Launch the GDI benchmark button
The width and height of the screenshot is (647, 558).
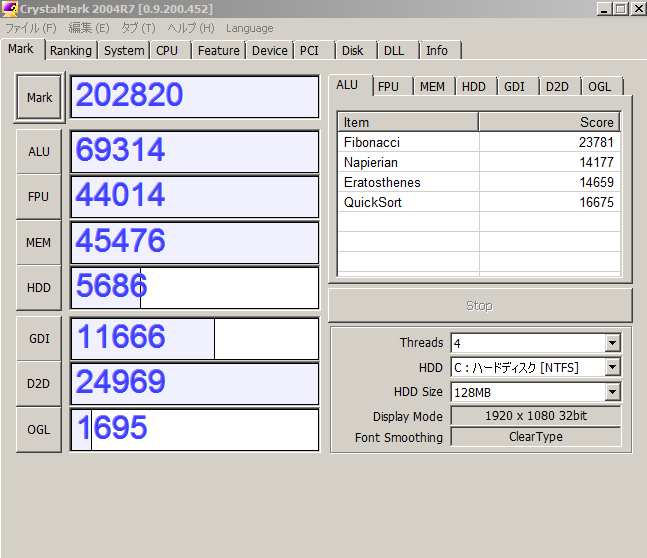click(x=39, y=338)
